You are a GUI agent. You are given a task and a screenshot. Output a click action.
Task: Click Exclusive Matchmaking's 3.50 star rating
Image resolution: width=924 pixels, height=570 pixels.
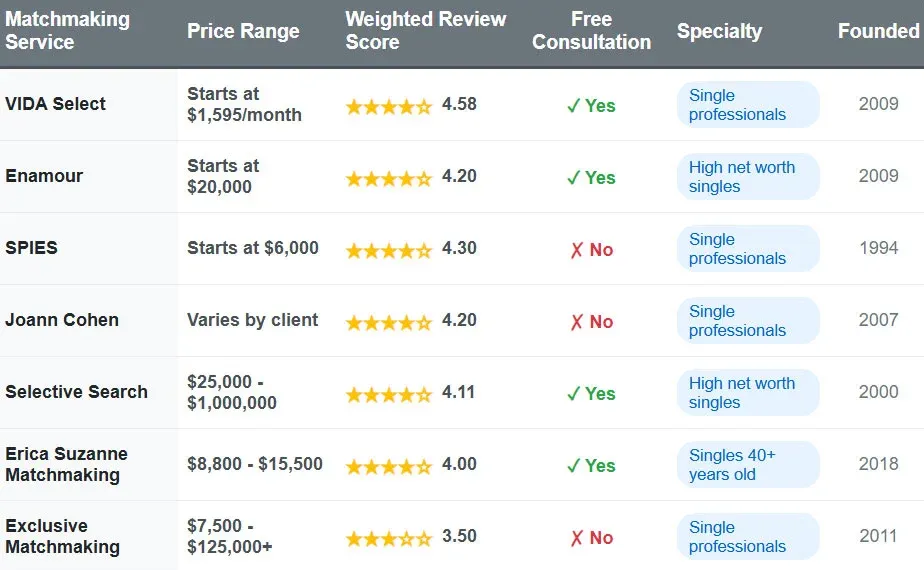[389, 538]
